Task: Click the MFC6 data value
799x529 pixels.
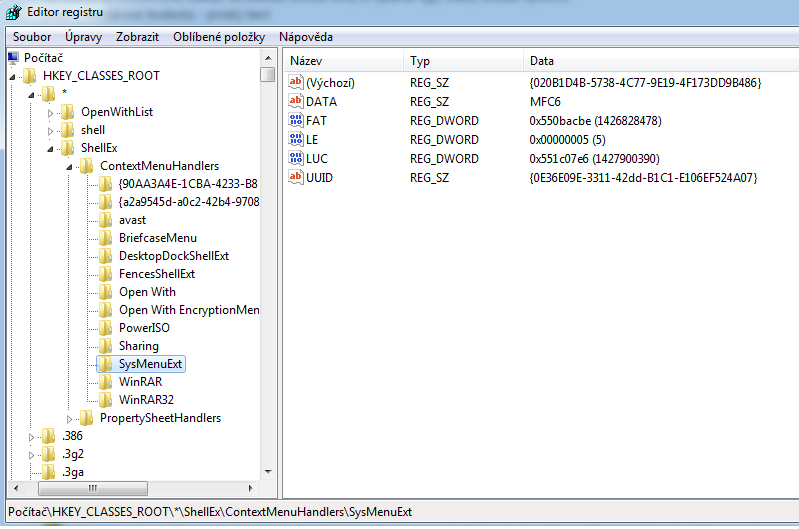Action: coord(545,102)
